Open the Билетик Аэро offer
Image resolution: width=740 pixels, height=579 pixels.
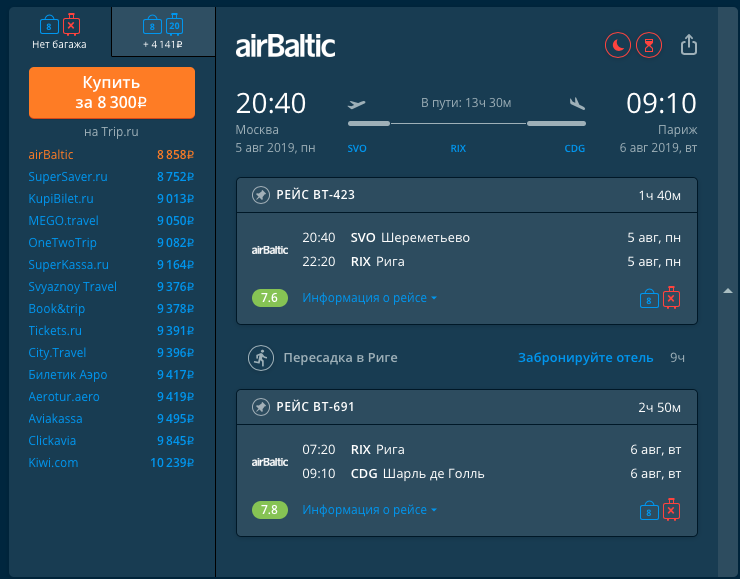click(111, 375)
